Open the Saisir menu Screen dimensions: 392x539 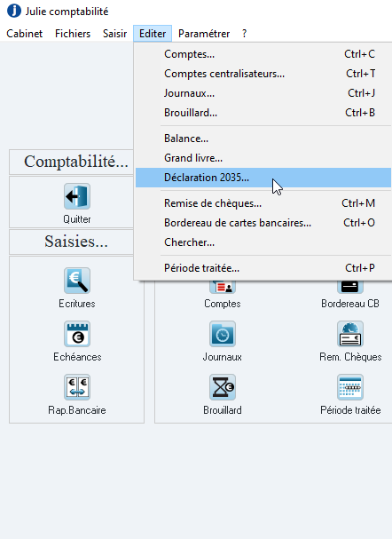click(x=114, y=34)
